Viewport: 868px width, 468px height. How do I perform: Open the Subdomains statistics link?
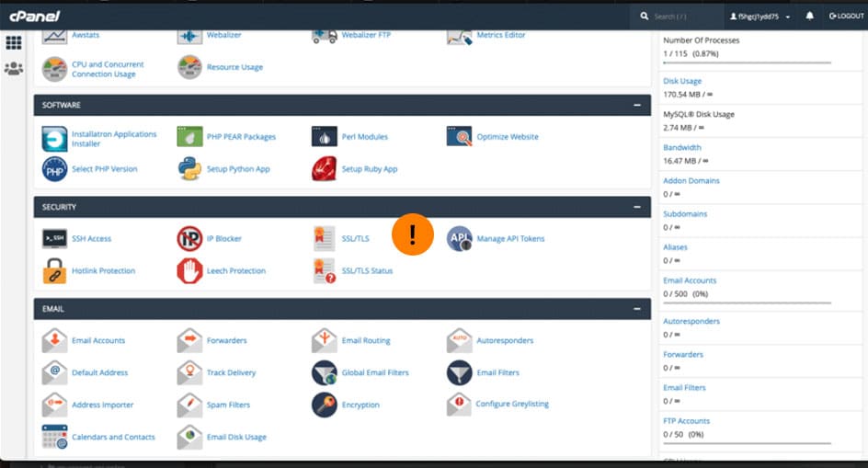(x=685, y=214)
